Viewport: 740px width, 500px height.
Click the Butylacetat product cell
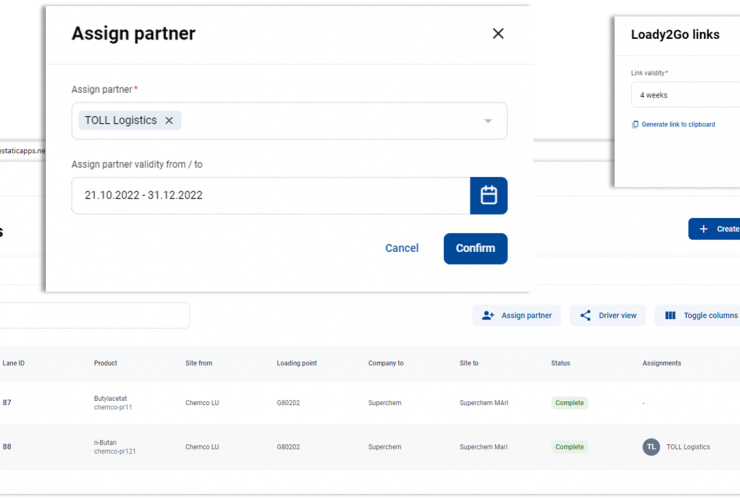pos(110,398)
